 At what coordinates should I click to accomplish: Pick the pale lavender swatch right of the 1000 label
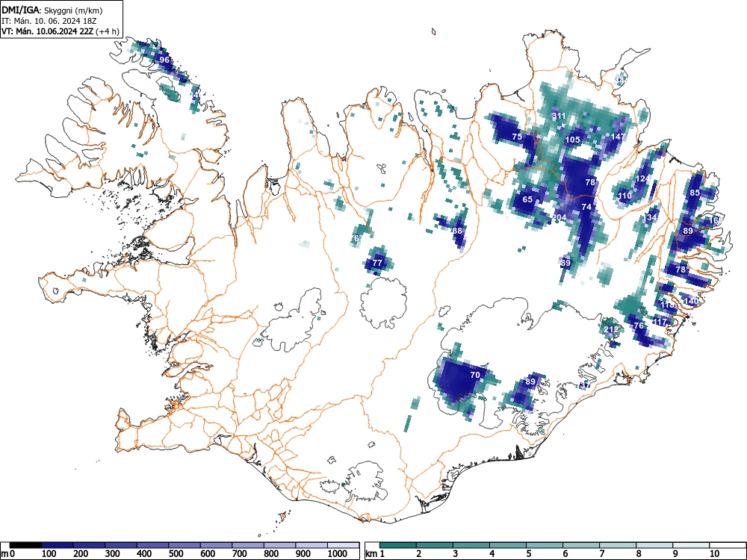[x=344, y=545]
